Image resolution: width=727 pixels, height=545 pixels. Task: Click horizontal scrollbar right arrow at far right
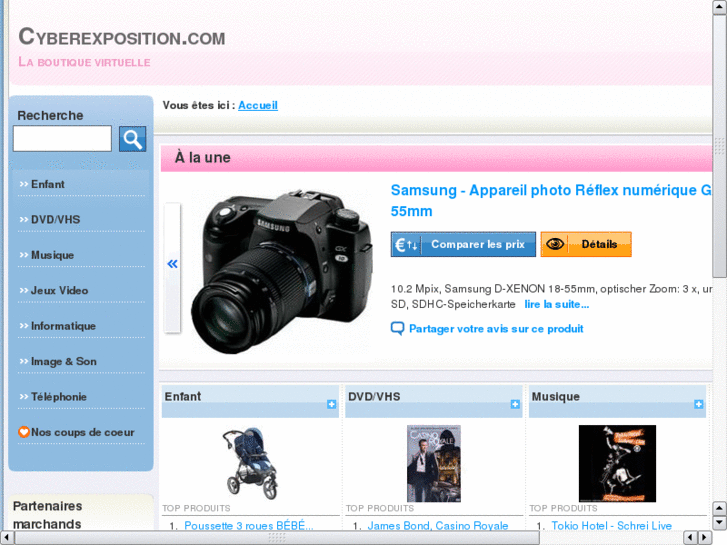[705, 538]
